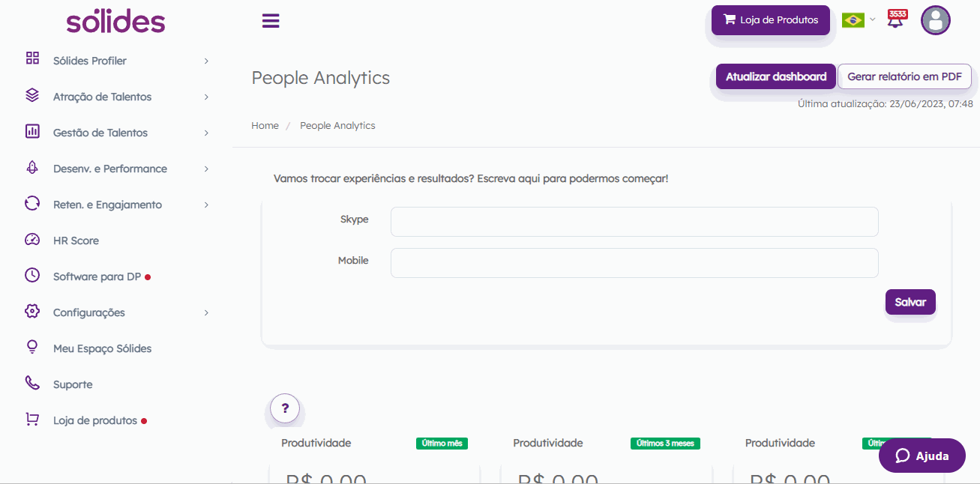Open the Suporte phone icon
The width and height of the screenshot is (980, 484).
click(x=32, y=384)
